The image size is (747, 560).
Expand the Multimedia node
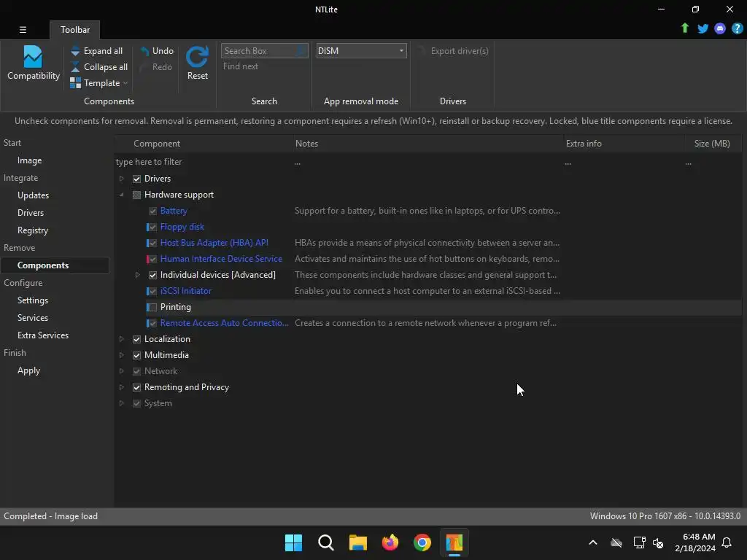[122, 355]
